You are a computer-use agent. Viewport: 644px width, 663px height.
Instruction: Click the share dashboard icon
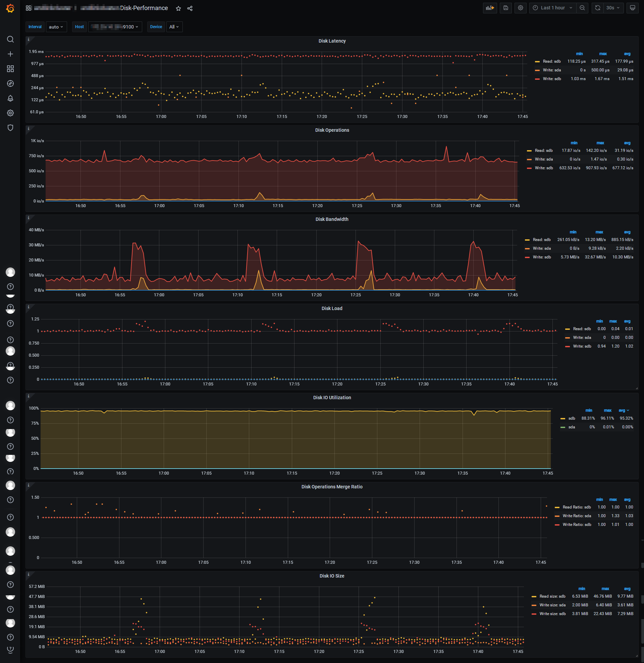pos(190,8)
